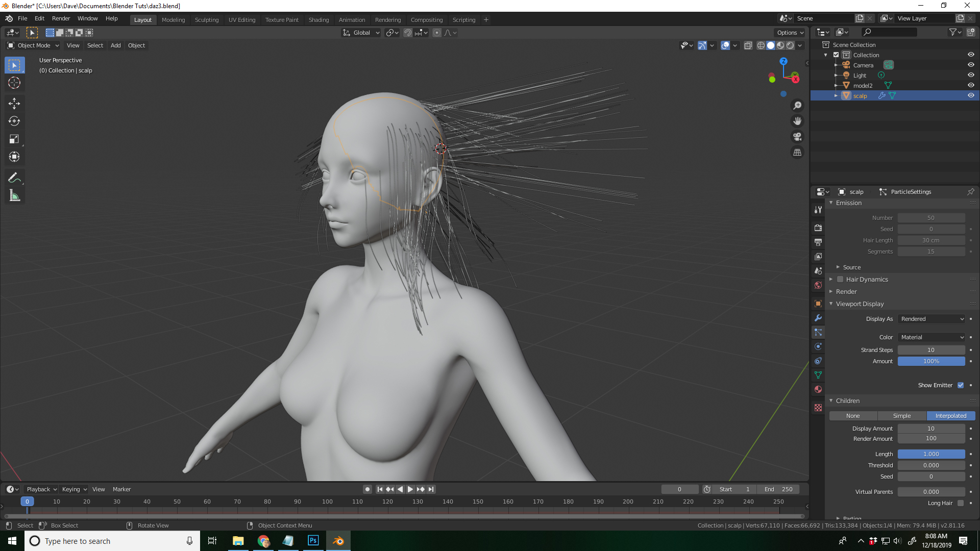980x551 pixels.
Task: Open the Render menu
Action: [x=61, y=18]
